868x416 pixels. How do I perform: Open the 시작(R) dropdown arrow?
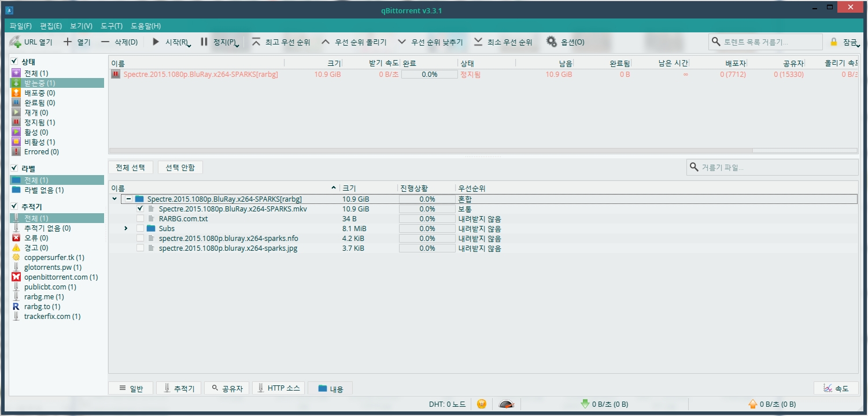tap(189, 45)
